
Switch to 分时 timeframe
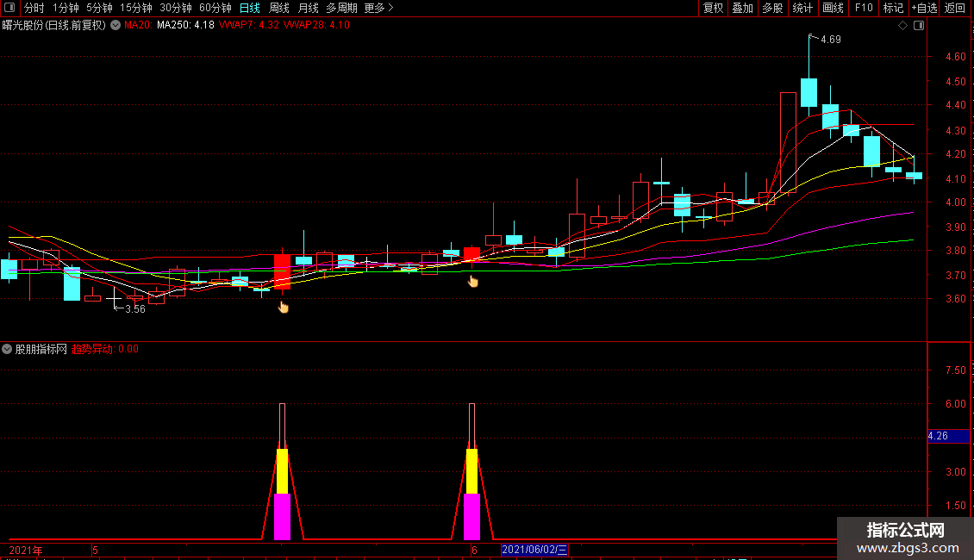(x=34, y=8)
